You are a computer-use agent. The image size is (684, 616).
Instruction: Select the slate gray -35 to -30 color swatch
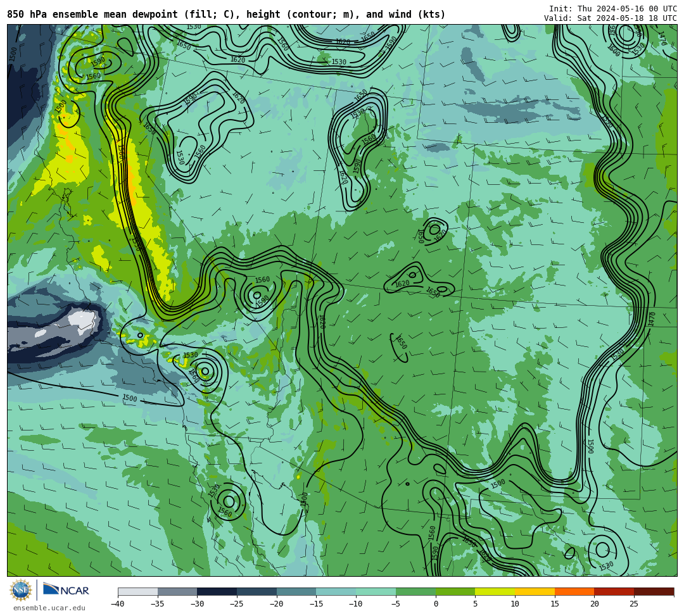pyautogui.click(x=177, y=591)
